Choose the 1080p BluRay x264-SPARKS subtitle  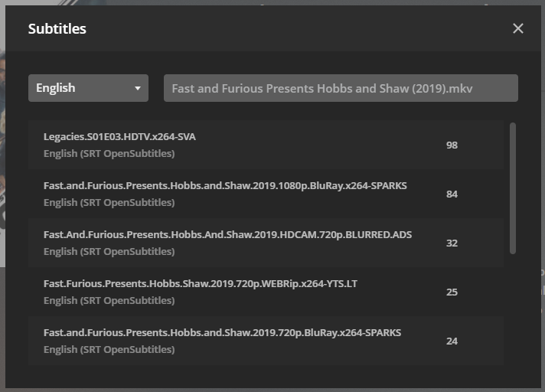point(225,186)
